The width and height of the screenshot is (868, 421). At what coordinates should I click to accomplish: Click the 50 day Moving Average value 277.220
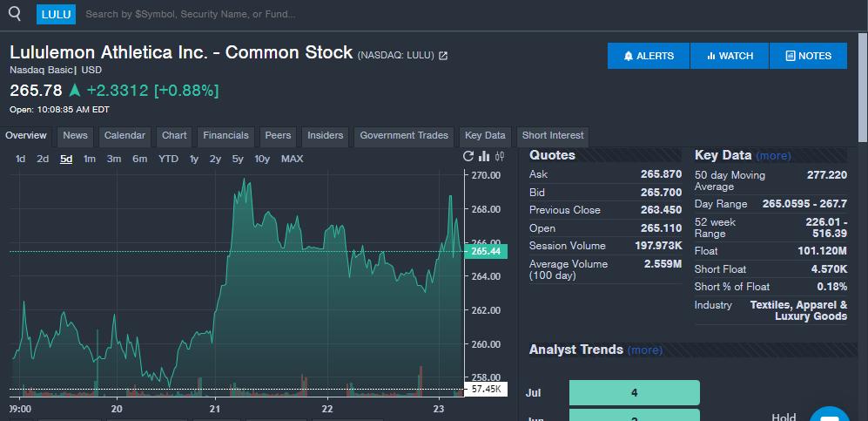point(826,175)
